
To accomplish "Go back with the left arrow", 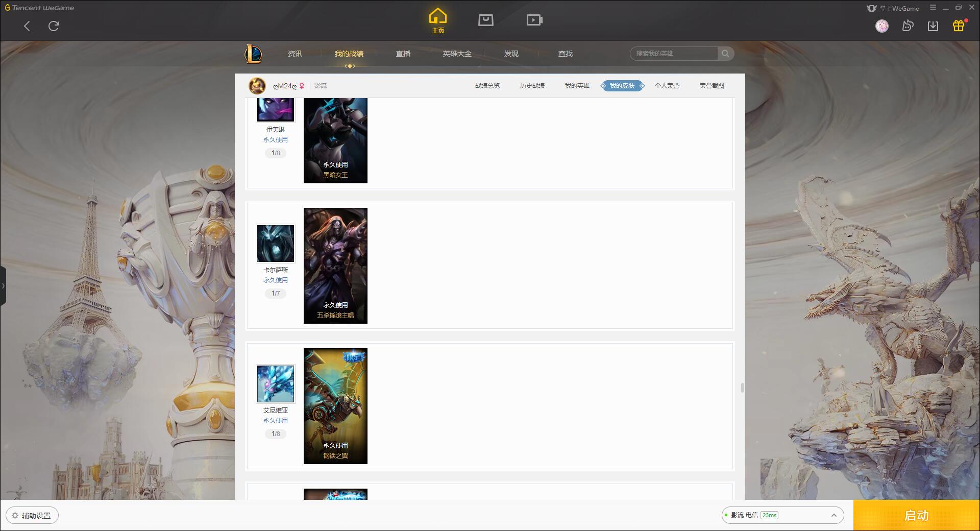I will point(27,26).
